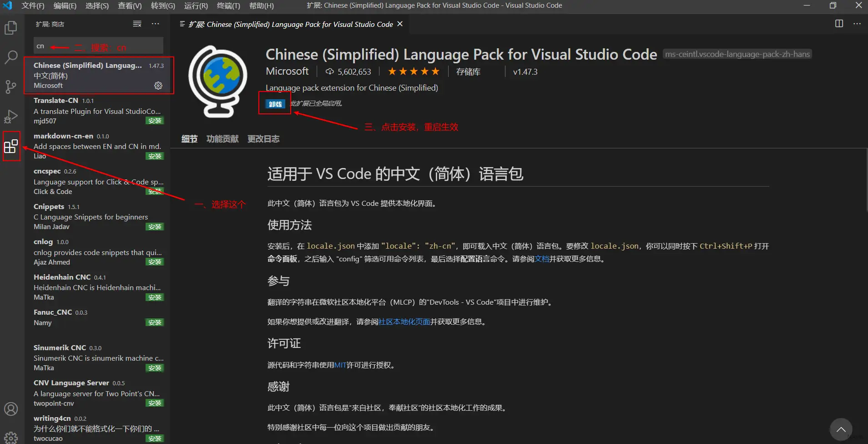The width and height of the screenshot is (868, 444).
Task: Install Heidenhain CNC extension
Action: pos(155,297)
